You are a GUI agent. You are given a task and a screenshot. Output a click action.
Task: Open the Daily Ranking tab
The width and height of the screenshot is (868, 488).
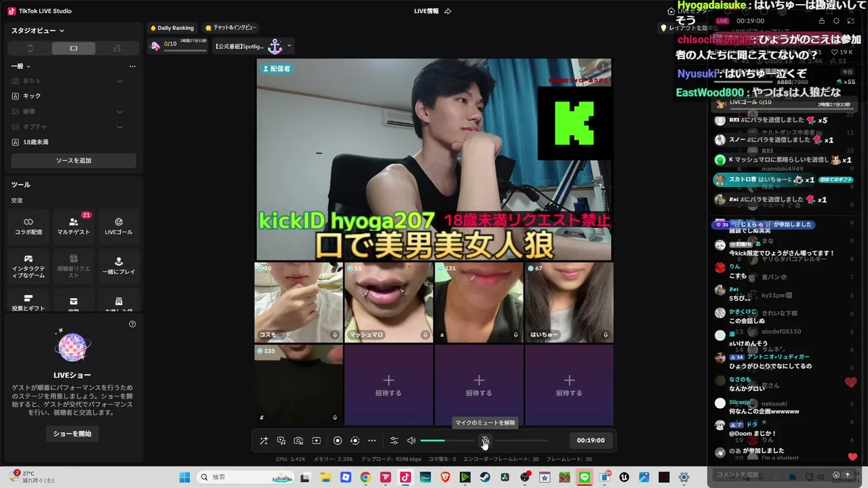172,28
